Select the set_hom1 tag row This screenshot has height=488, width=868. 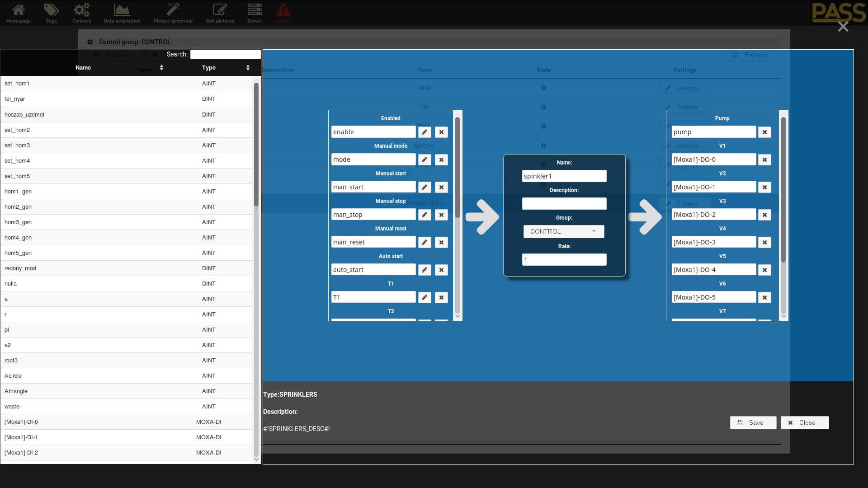pos(126,84)
